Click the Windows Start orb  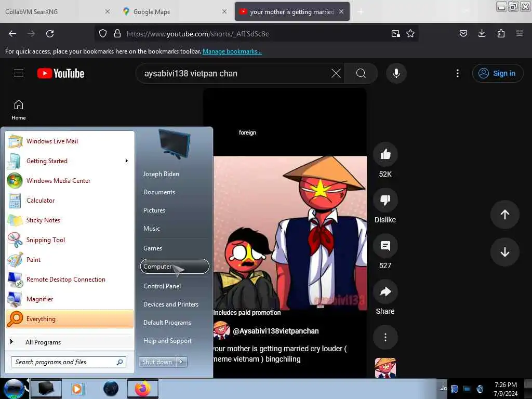coord(14,389)
